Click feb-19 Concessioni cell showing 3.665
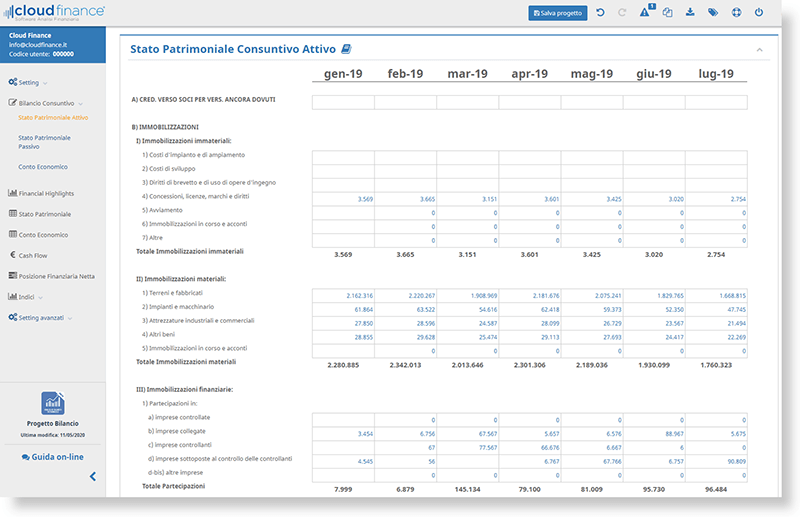Viewport: 800px width, 517px height. coord(406,199)
